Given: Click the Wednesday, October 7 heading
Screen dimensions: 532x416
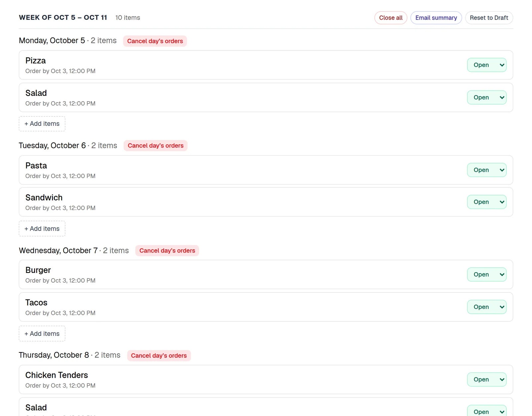Looking at the screenshot, I should coord(58,251).
